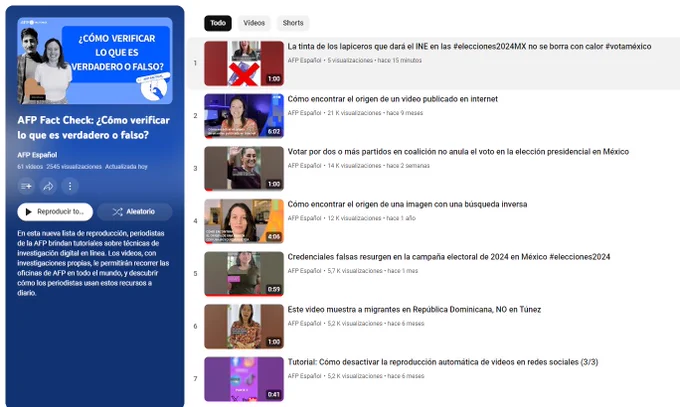Open thumbnail of 'desactivar reproducción automática' tutorial
680x407 pixels.
pyautogui.click(x=244, y=379)
